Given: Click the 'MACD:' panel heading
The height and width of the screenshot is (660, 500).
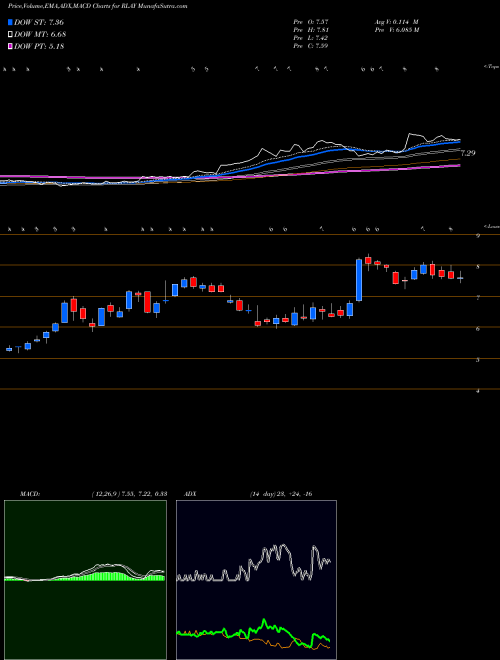Looking at the screenshot, I should click(x=29, y=494).
